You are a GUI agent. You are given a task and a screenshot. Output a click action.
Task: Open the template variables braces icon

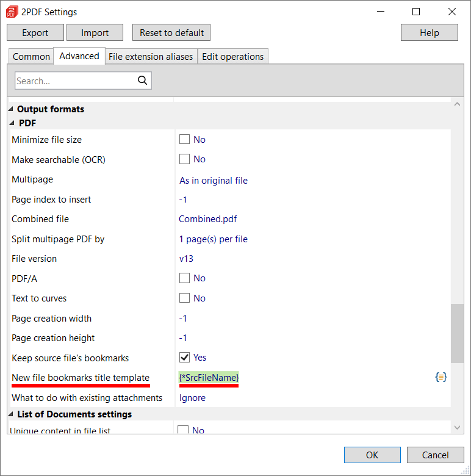point(440,377)
